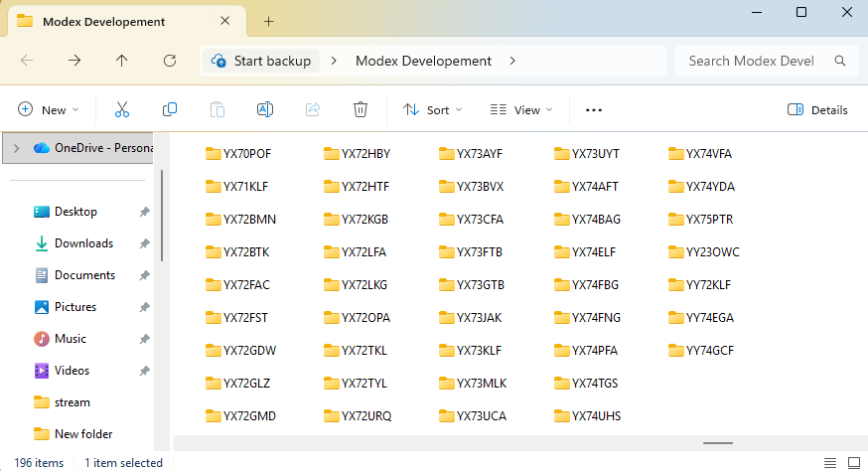Open a new File Explorer tab
The image size is (868, 471).
click(x=268, y=21)
